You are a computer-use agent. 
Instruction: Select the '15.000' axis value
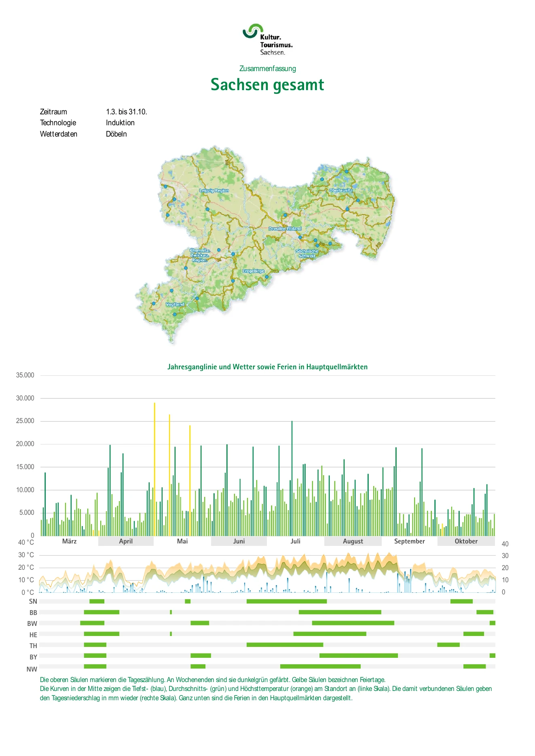click(x=25, y=467)
